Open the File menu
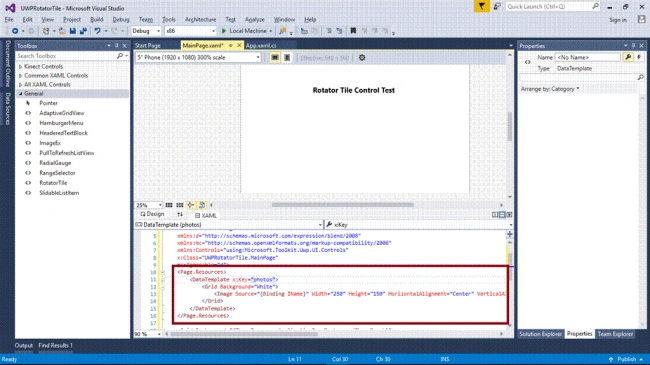Image resolution: width=650 pixels, height=365 pixels. click(9, 19)
